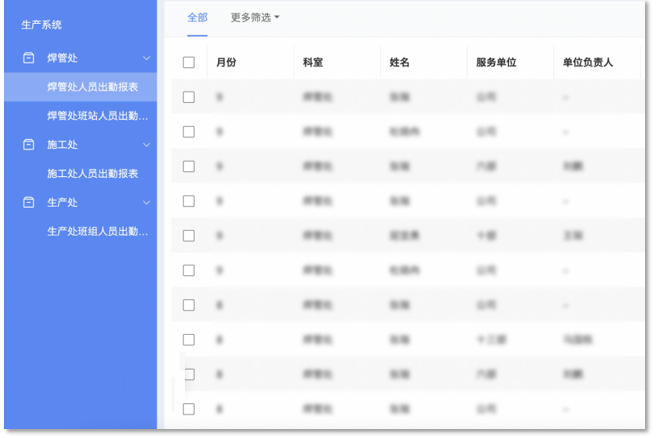
Task: Collapse the 施工处 section chevron
Action: click(x=146, y=145)
